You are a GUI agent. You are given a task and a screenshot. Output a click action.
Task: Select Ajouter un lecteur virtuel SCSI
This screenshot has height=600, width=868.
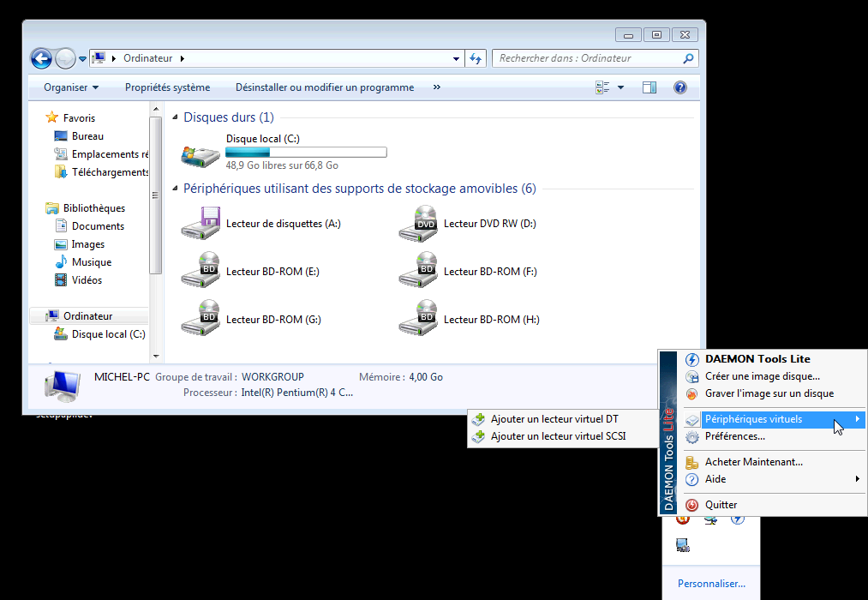click(x=558, y=436)
